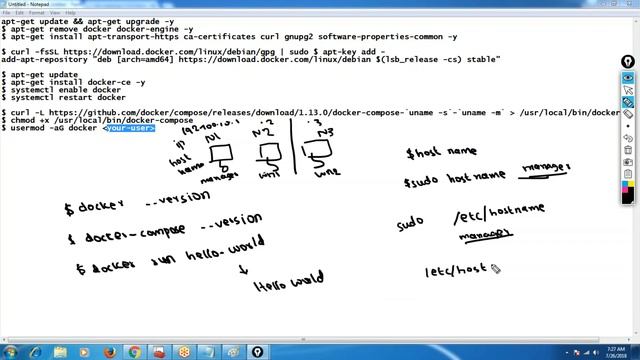This screenshot has height=360, width=640.
Task: Open the Help menu in Notepad
Action: click(70, 13)
